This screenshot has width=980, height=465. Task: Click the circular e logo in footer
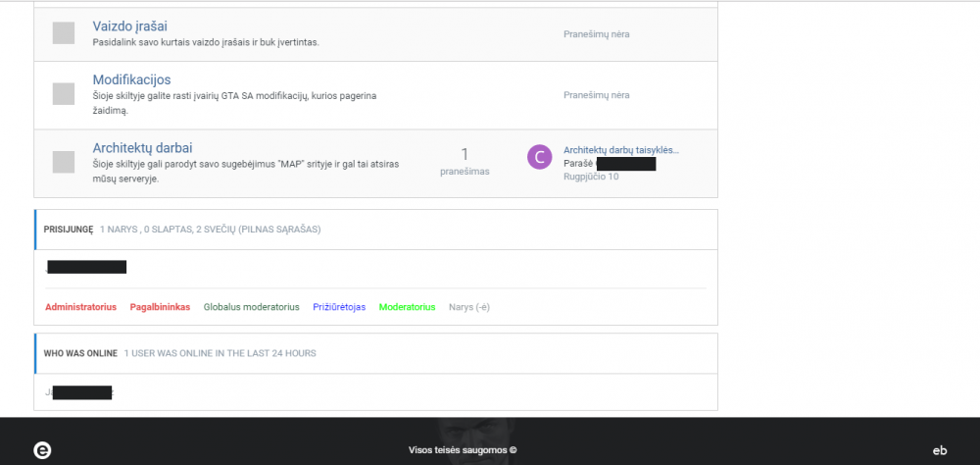click(42, 450)
